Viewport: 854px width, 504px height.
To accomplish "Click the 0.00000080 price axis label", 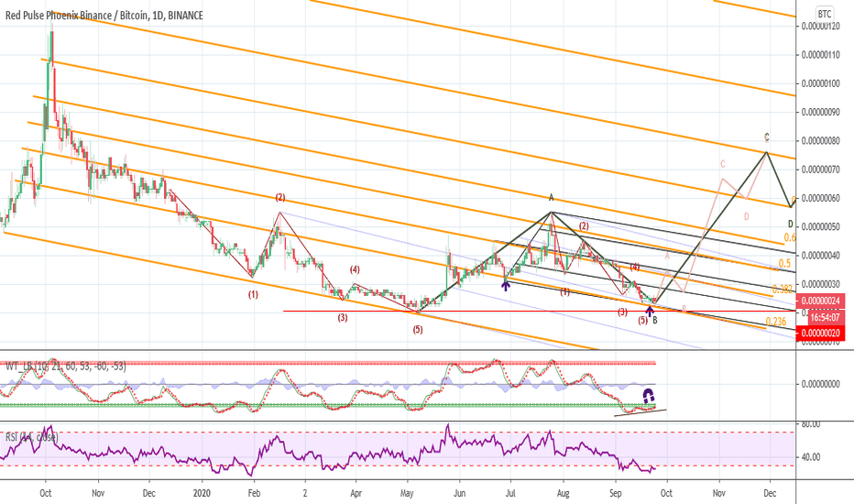I will point(820,140).
